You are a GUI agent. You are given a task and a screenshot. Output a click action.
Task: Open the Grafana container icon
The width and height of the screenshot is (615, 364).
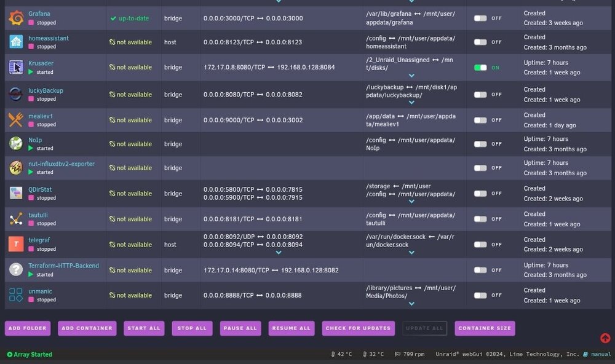(x=16, y=18)
